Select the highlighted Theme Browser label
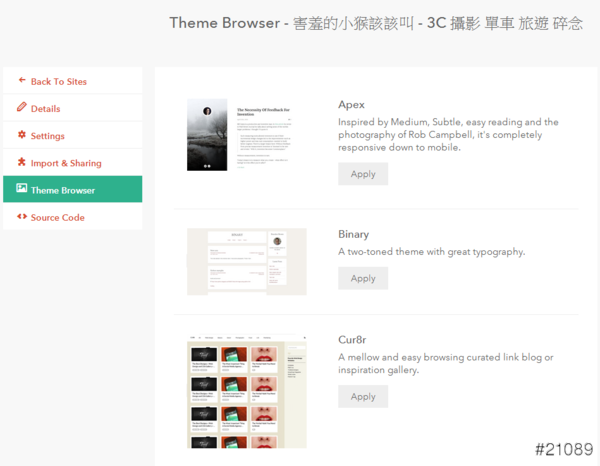Image resolution: width=600 pixels, height=466 pixels. tap(63, 190)
